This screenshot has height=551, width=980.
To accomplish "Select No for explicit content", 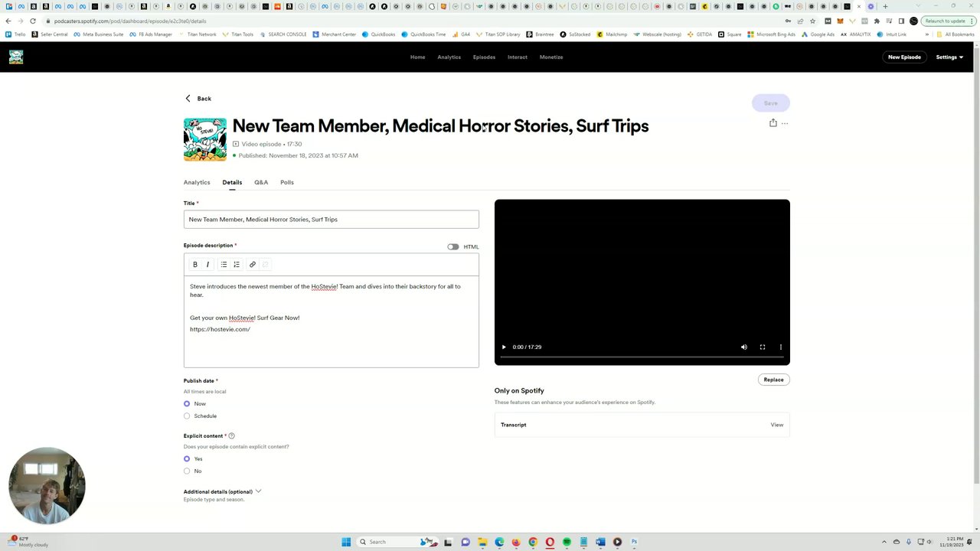I will (x=187, y=471).
